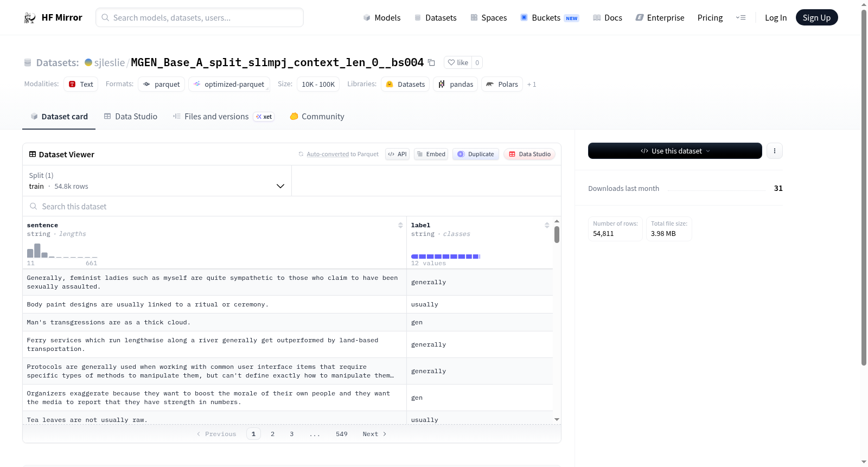
Task: Open the sjleslie user profile link
Action: (109, 62)
